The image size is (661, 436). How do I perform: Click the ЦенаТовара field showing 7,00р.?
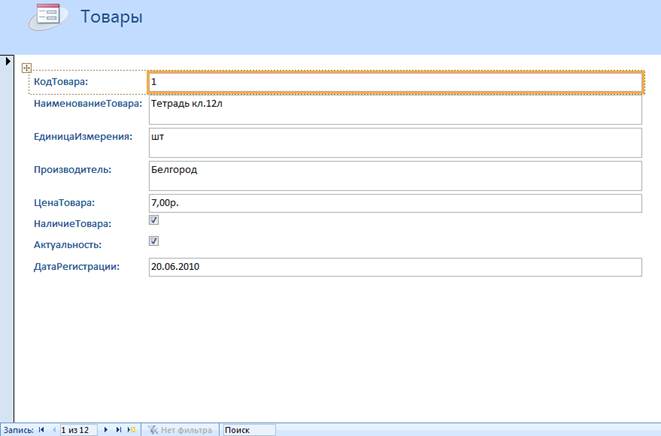(395, 203)
